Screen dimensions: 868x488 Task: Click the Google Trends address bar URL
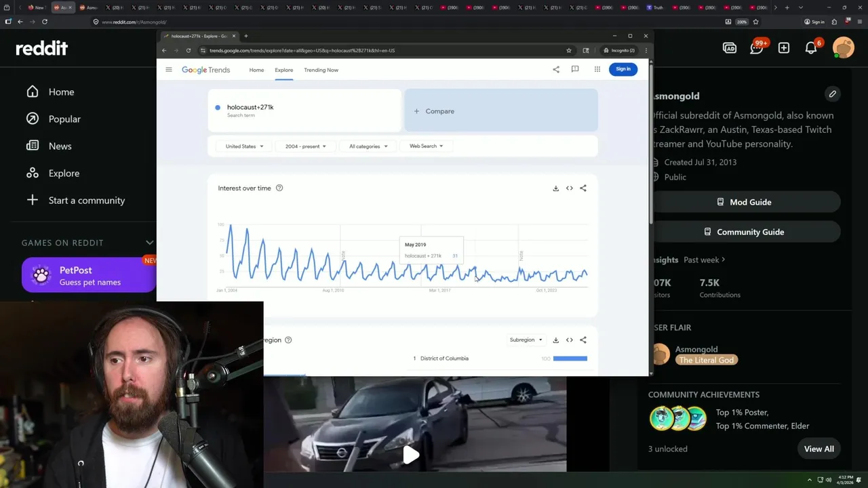click(x=302, y=50)
